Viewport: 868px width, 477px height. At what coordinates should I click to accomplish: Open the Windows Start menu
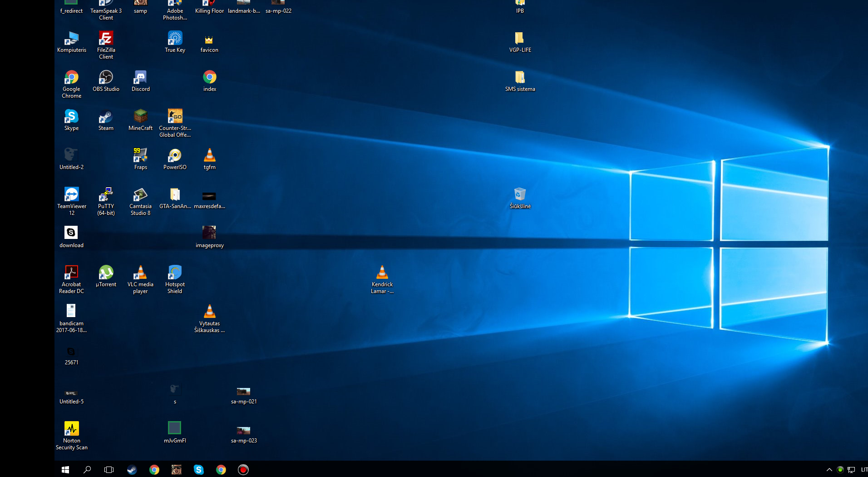point(65,469)
